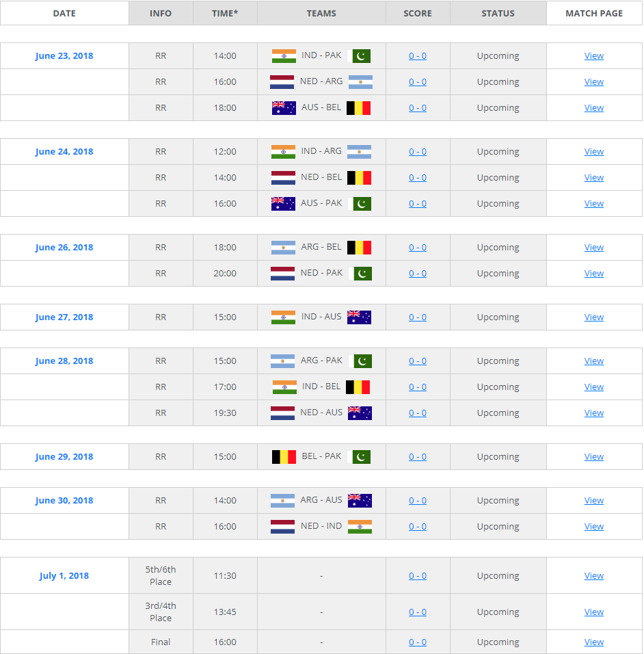This screenshot has height=654, width=644.
Task: Click Australia flag in AUS - BEL match
Action: [x=284, y=108]
